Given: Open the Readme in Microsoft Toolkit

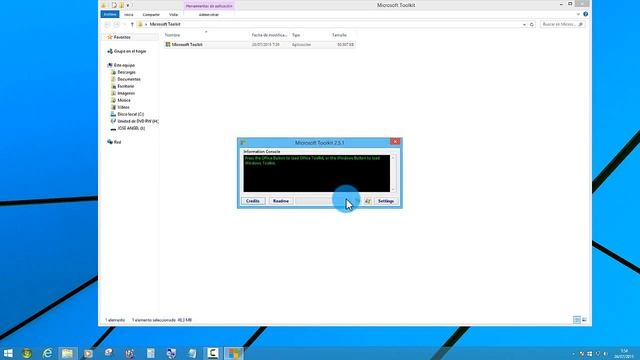Looking at the screenshot, I should [281, 201].
